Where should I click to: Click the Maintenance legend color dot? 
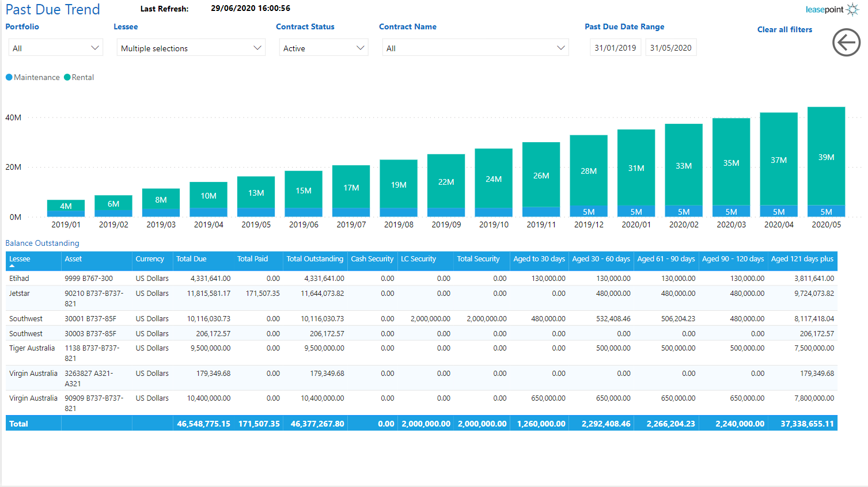pyautogui.click(x=9, y=77)
